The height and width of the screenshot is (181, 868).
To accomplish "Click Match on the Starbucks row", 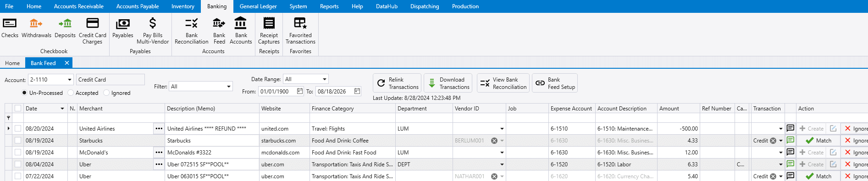I will [818, 140].
